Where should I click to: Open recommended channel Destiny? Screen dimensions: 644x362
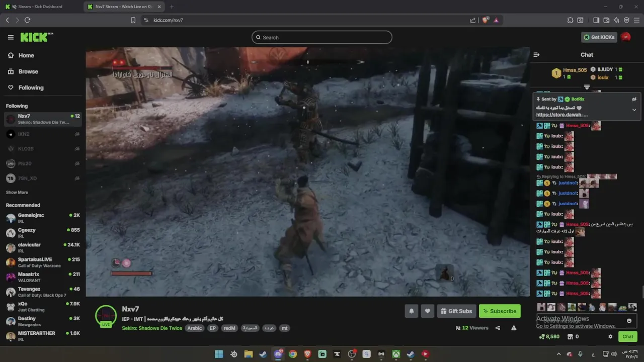pyautogui.click(x=43, y=321)
